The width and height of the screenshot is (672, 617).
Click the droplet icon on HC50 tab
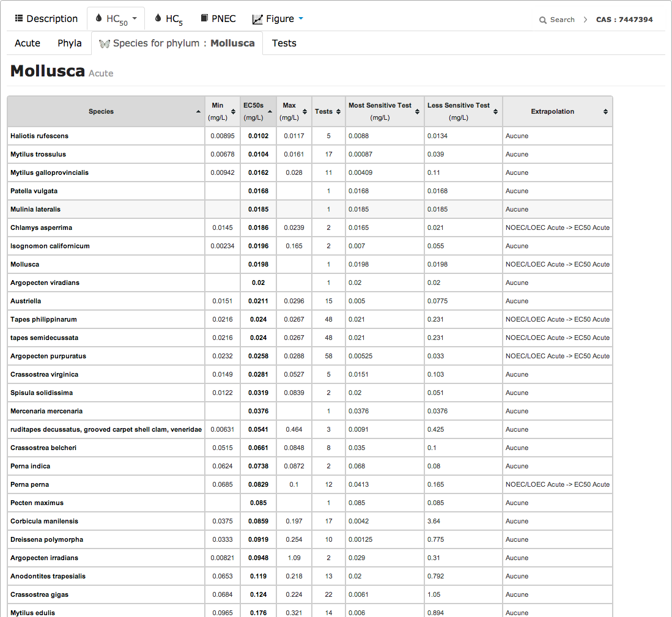click(x=99, y=18)
